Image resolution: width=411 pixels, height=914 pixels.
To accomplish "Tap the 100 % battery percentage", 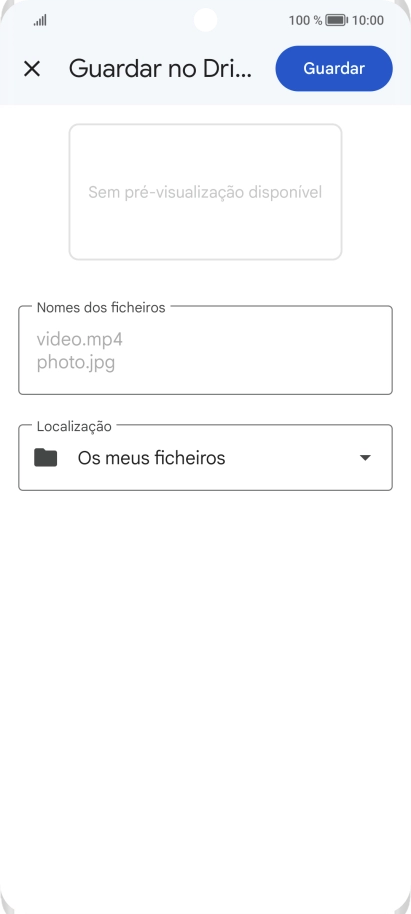I will [305, 20].
